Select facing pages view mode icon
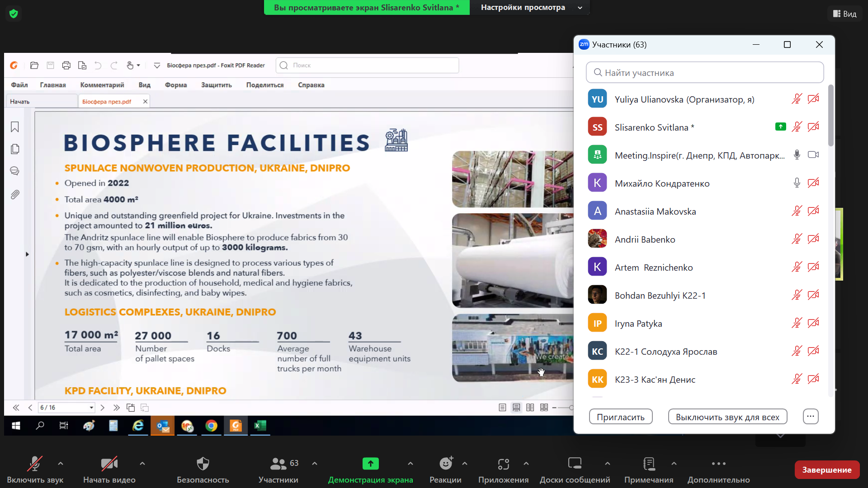868x488 pixels. 530,408
